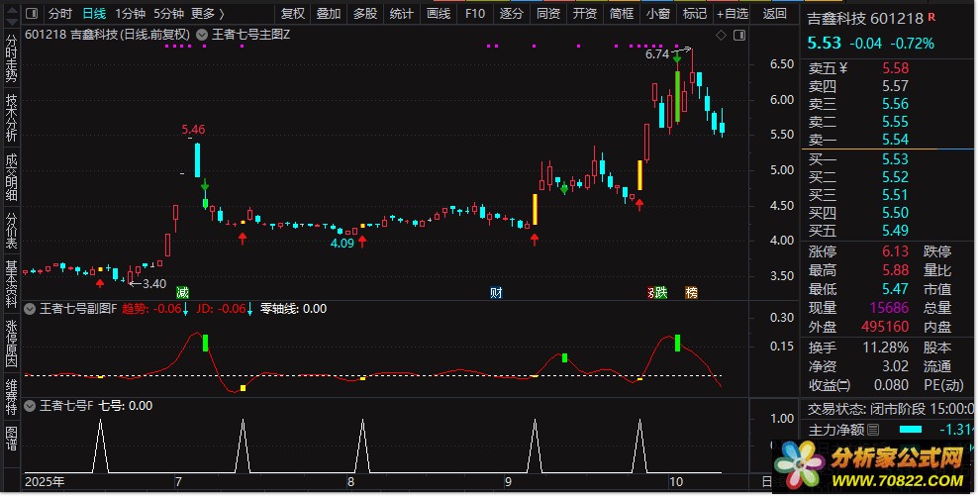This screenshot has width=980, height=497.
Task: Select the 5分钟 period
Action: (x=168, y=13)
